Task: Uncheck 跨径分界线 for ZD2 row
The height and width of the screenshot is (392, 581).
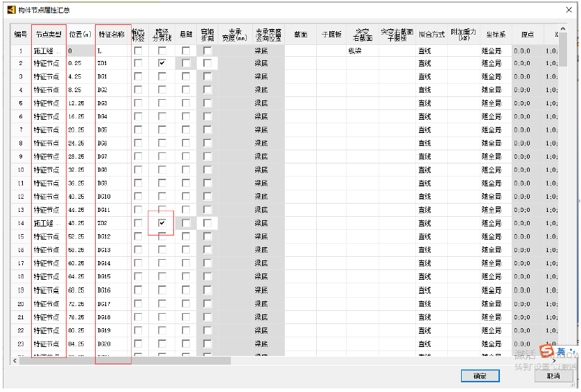Action: pyautogui.click(x=162, y=223)
